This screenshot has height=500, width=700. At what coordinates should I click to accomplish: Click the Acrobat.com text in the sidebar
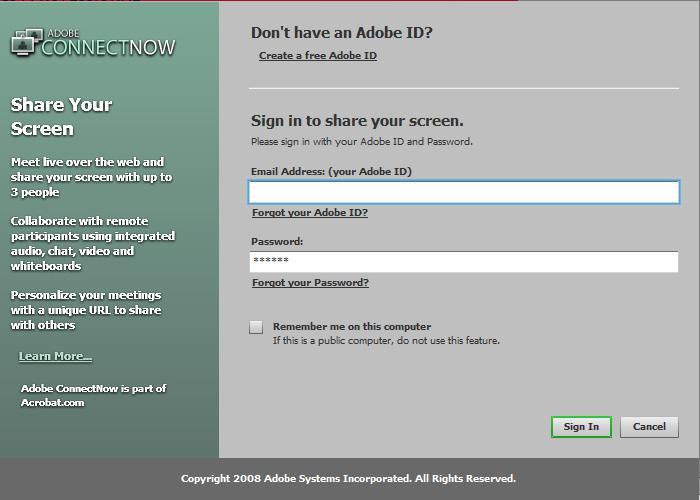tap(52, 403)
